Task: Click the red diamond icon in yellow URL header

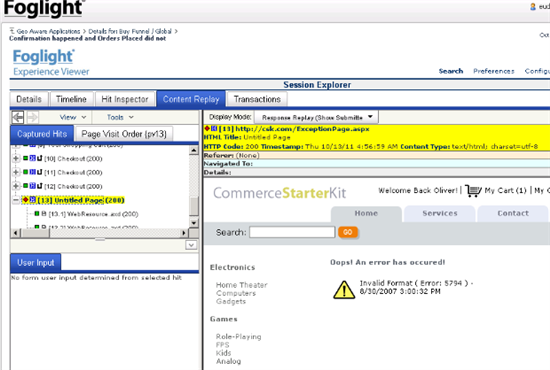Action: pos(207,128)
